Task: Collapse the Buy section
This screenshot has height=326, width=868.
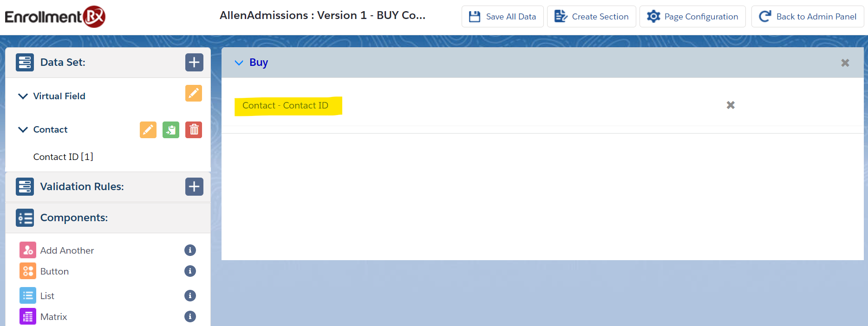Action: [239, 63]
